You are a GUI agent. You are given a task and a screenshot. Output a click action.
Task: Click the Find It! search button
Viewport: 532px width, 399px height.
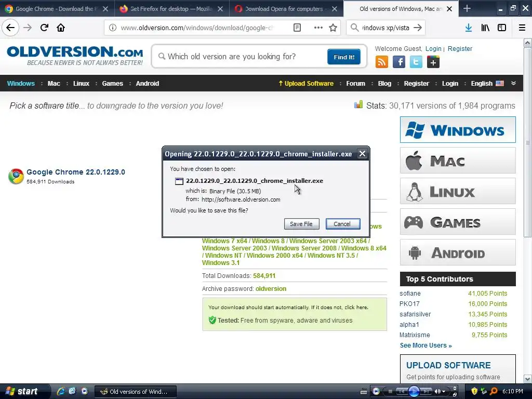point(344,57)
